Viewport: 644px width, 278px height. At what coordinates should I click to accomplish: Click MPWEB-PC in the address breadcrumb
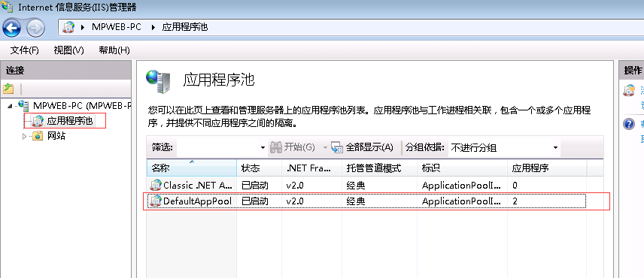coord(117,28)
